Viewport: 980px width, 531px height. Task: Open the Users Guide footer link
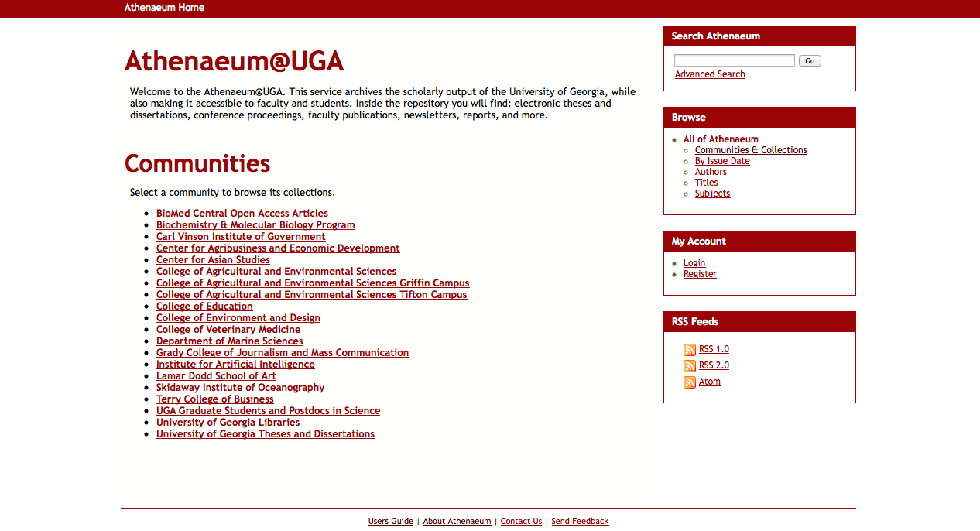[391, 522]
